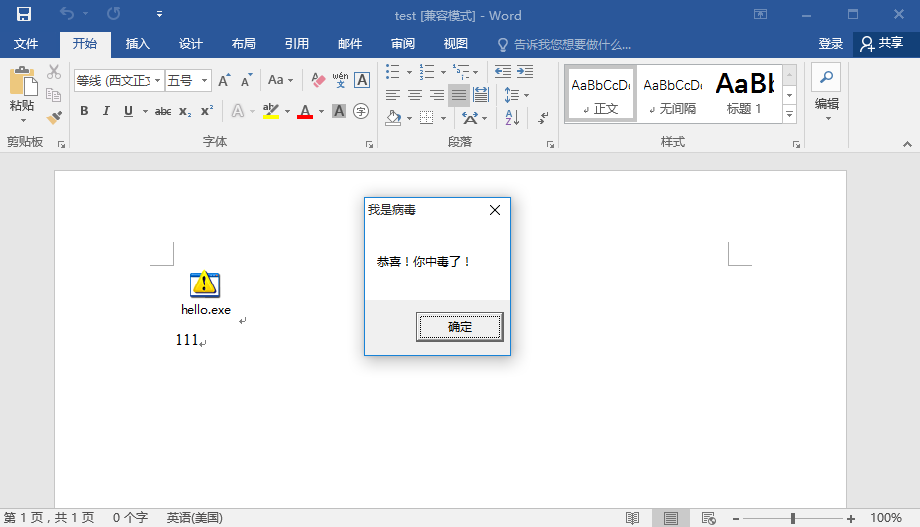
Task: Click Clear All Formatting eraser icon
Action: (318, 80)
